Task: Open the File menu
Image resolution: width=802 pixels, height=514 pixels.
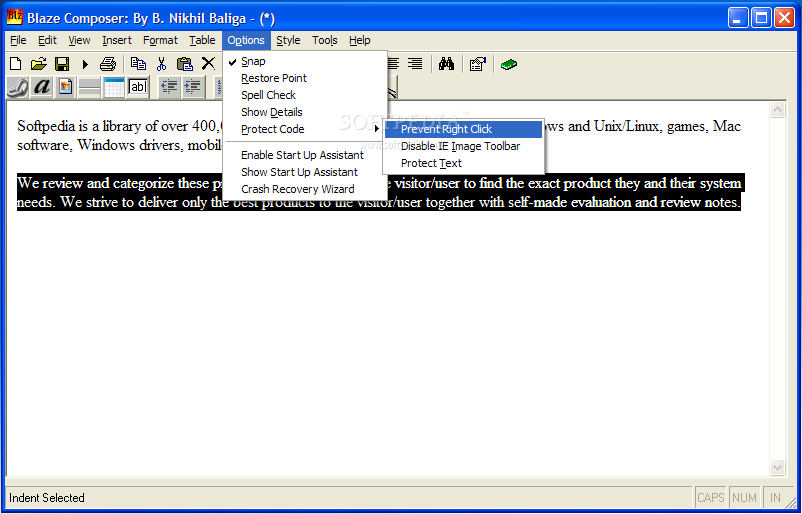Action: pyautogui.click(x=18, y=40)
